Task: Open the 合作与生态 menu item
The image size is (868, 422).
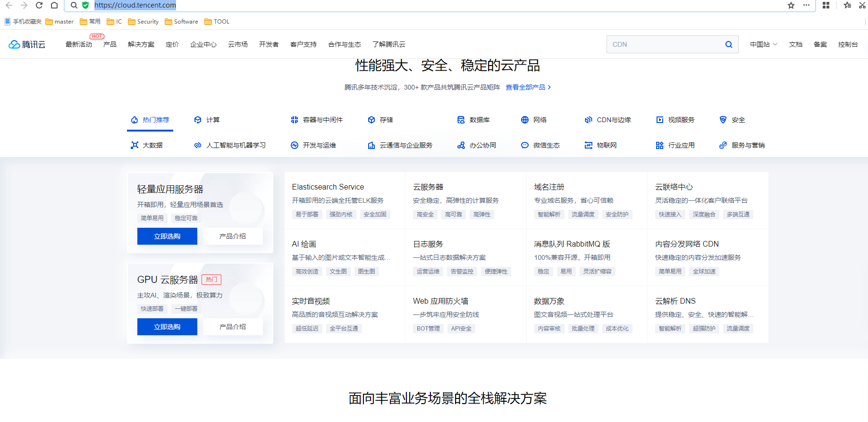Action: pyautogui.click(x=345, y=44)
